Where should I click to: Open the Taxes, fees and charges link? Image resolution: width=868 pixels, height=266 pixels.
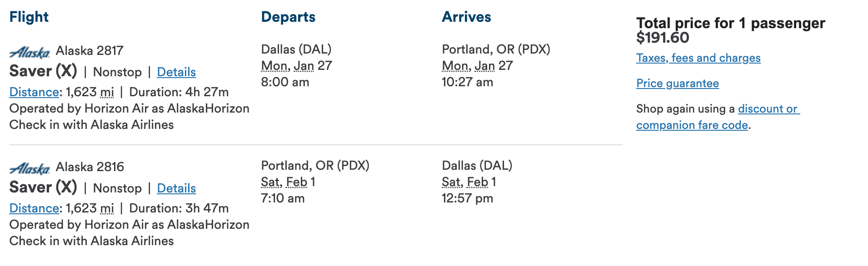(698, 58)
